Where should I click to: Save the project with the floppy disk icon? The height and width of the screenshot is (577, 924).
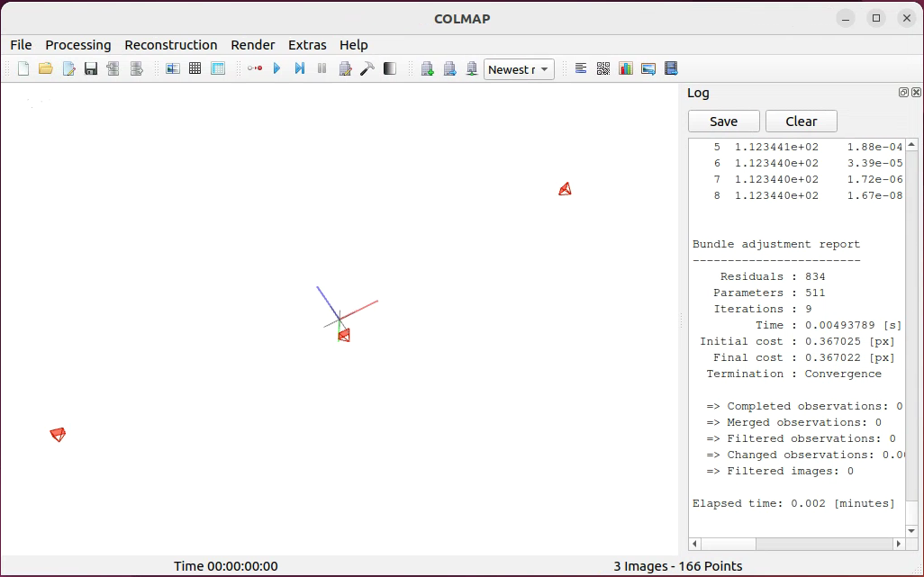(91, 69)
